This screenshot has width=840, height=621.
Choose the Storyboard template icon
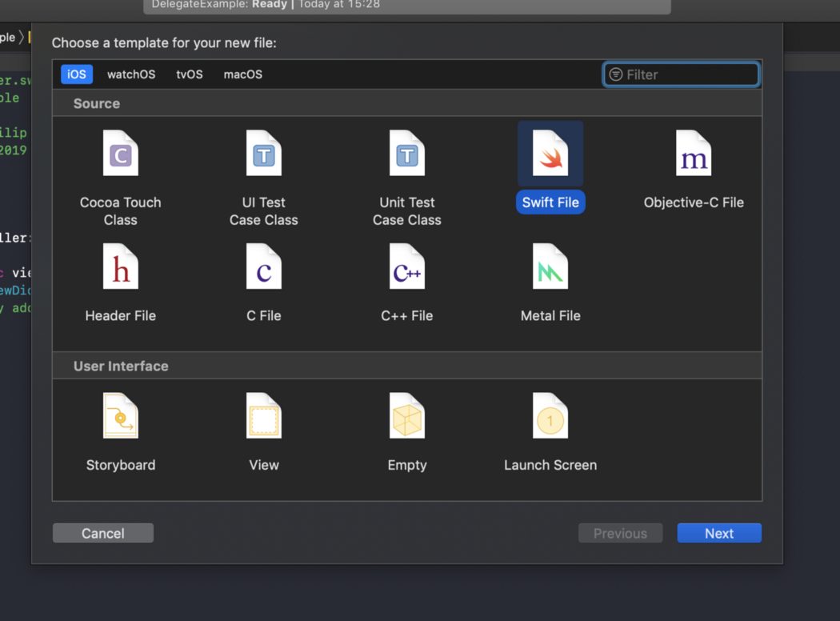pyautogui.click(x=121, y=416)
